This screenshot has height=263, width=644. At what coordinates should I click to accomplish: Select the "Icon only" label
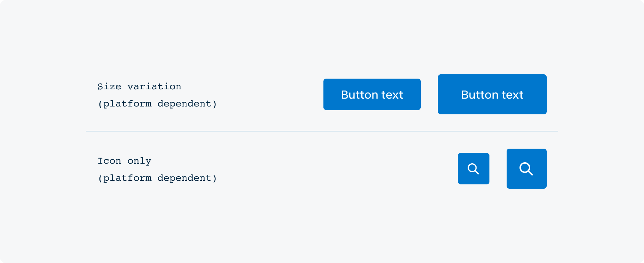[x=124, y=161]
